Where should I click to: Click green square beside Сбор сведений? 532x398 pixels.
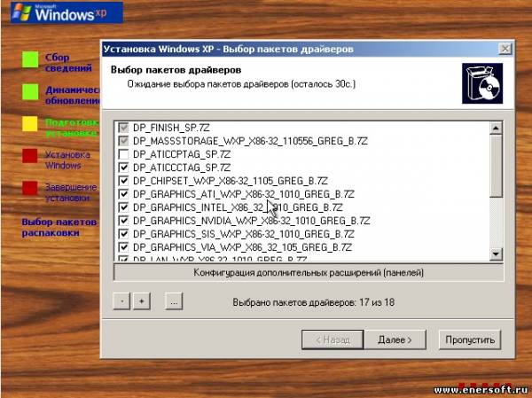pyautogui.click(x=30, y=59)
